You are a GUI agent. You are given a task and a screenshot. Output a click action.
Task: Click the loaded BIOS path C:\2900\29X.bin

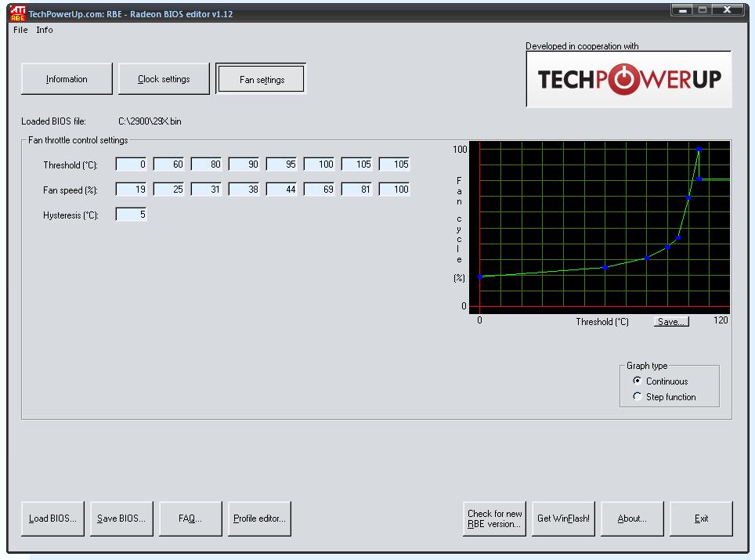[150, 121]
